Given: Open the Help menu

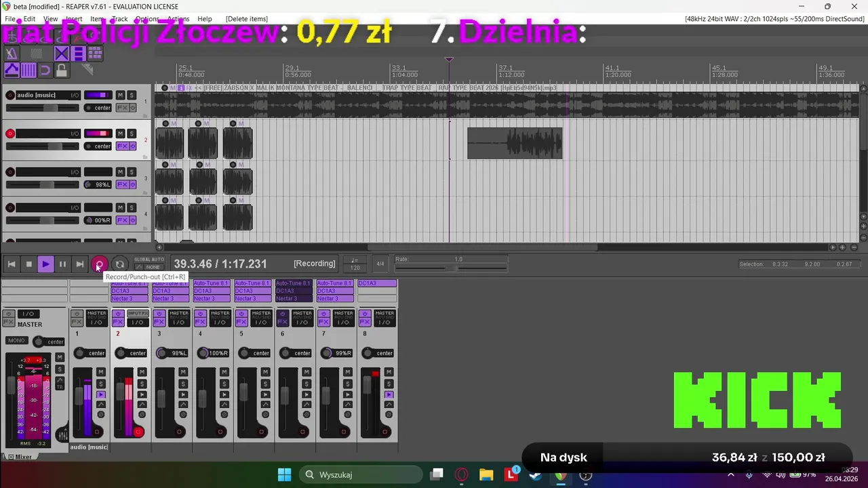Looking at the screenshot, I should (x=204, y=19).
